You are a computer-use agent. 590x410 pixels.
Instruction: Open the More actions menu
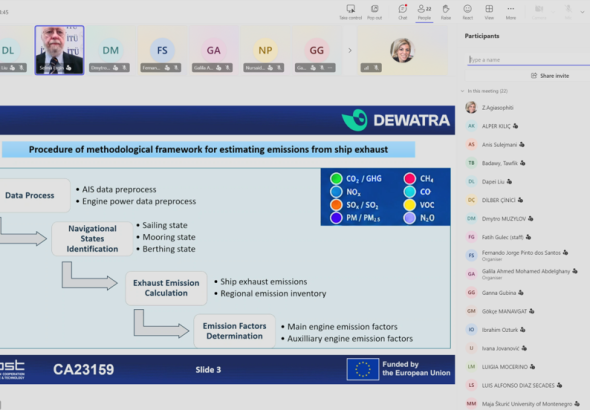511,12
